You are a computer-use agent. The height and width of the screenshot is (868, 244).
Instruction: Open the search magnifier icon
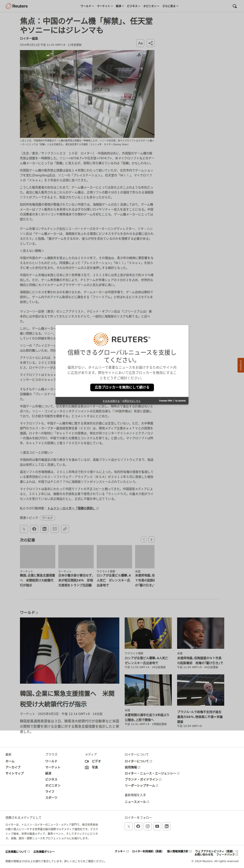tap(234, 6)
